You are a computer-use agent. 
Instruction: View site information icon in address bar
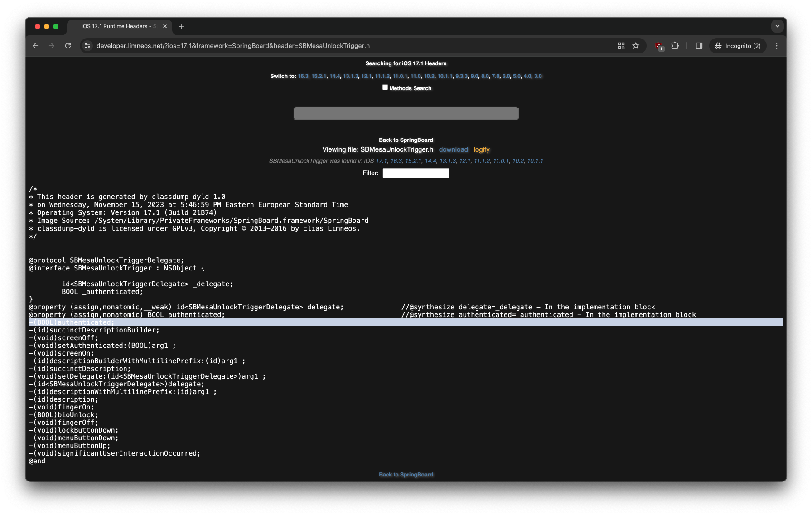[x=87, y=46]
